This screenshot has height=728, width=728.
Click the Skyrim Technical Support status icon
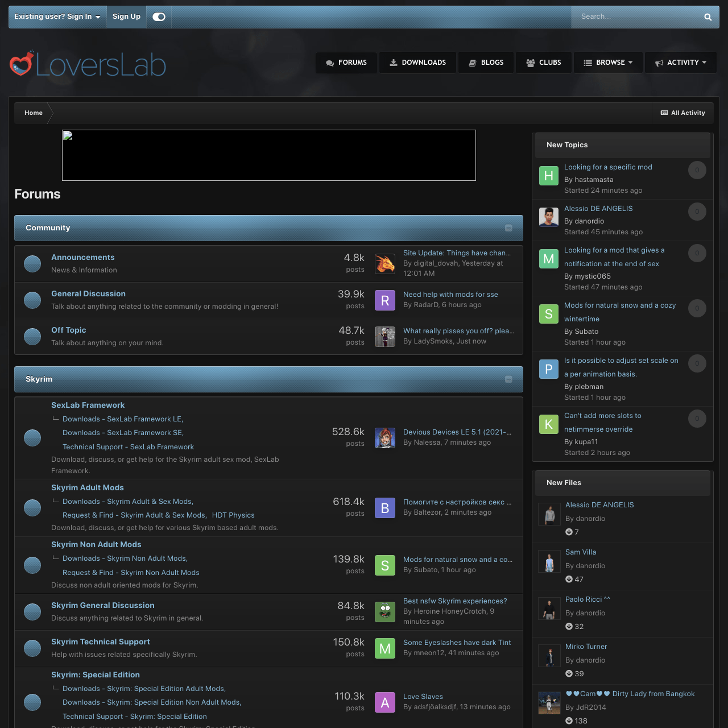(x=32, y=648)
